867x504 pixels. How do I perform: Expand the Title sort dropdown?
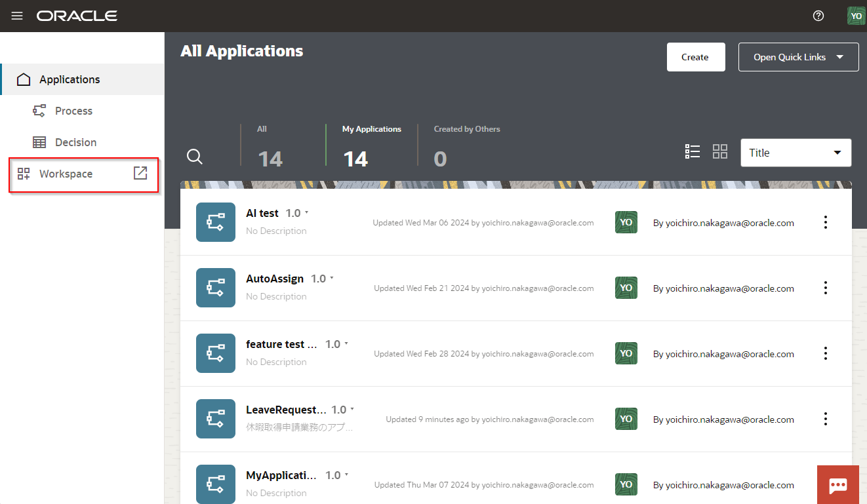click(796, 153)
